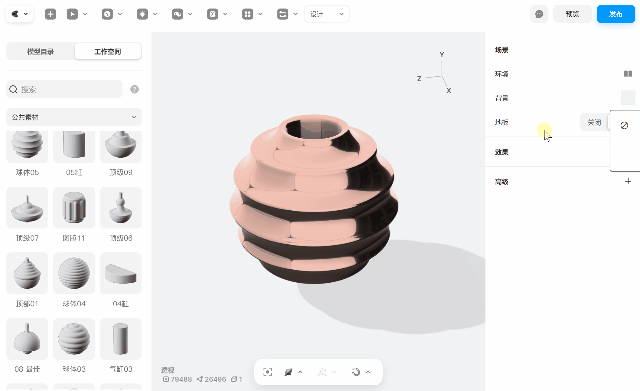Expand the 公共素材 category dropdown
The height and width of the screenshot is (391, 640).
pyautogui.click(x=74, y=117)
